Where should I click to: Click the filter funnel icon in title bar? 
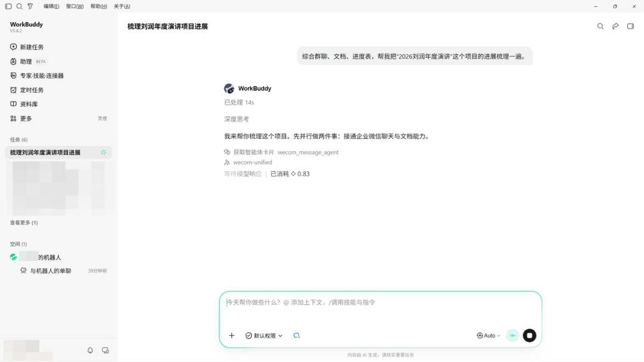pyautogui.click(x=30, y=6)
